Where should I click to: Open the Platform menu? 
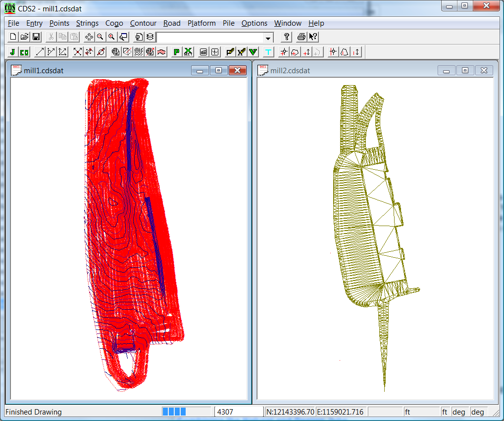click(x=202, y=23)
